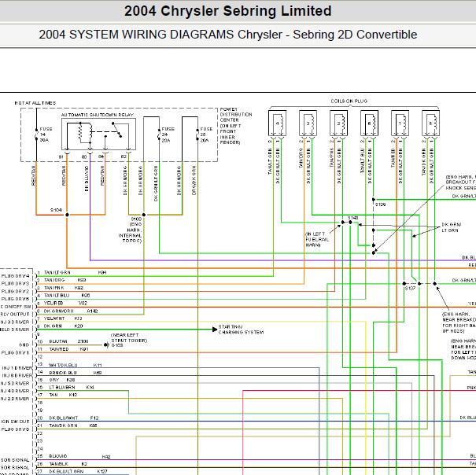Viewport: 476px width, 475px height.
Task: Click the S108 splice dot
Action: click(144, 215)
